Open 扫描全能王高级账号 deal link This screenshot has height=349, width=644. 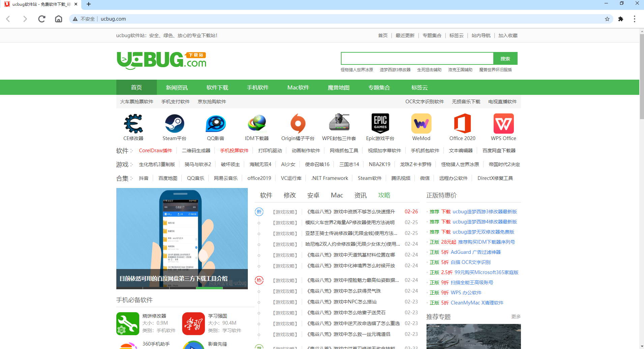pos(472,283)
